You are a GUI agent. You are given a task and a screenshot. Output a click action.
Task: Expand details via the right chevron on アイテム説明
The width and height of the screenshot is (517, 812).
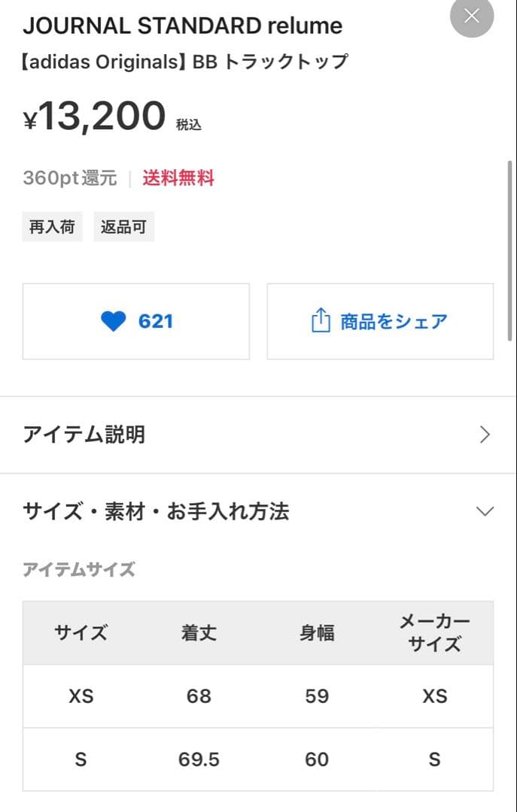tap(485, 435)
